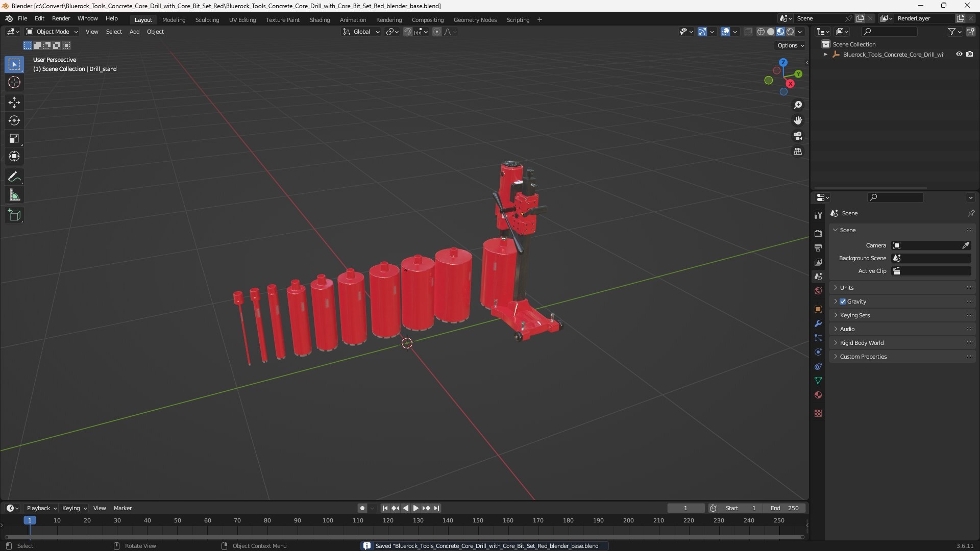The width and height of the screenshot is (980, 551).
Task: Open the Playback dropdown in the timeline
Action: [x=41, y=508]
